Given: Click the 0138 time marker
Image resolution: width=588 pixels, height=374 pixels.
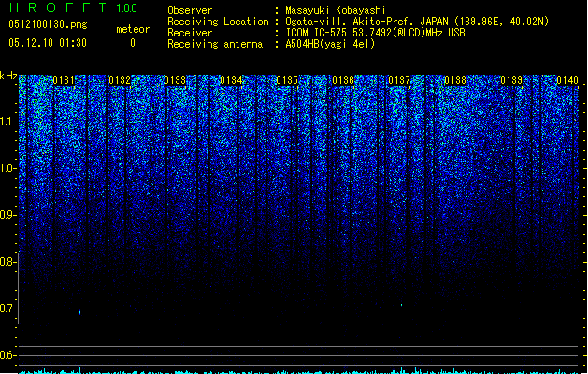Looking at the screenshot, I should click(455, 80).
